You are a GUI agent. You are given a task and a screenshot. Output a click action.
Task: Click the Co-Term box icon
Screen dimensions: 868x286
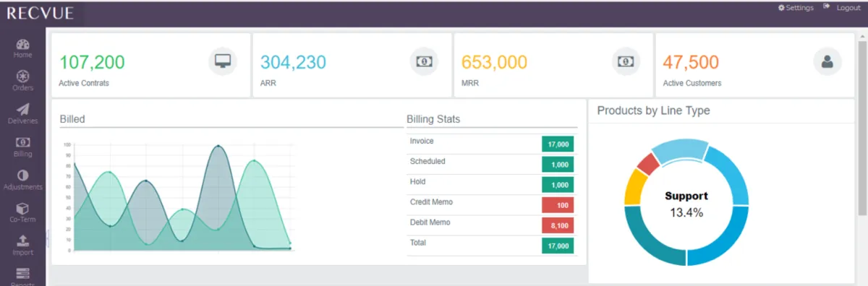tap(22, 208)
